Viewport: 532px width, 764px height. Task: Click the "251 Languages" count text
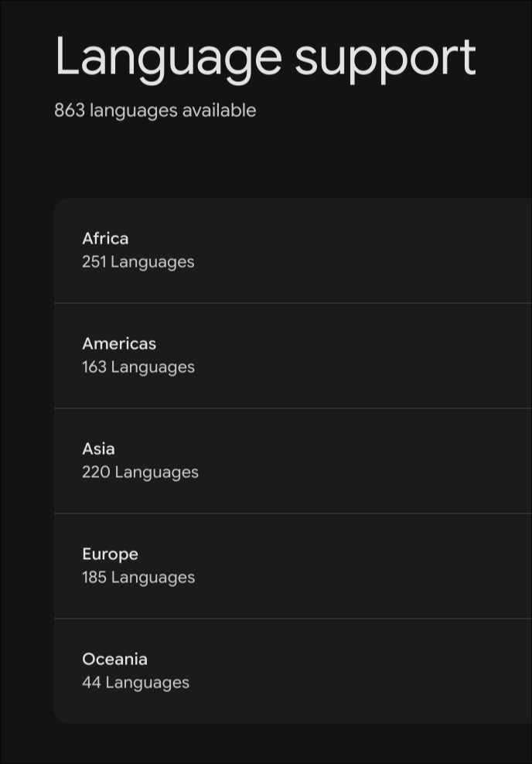click(138, 262)
